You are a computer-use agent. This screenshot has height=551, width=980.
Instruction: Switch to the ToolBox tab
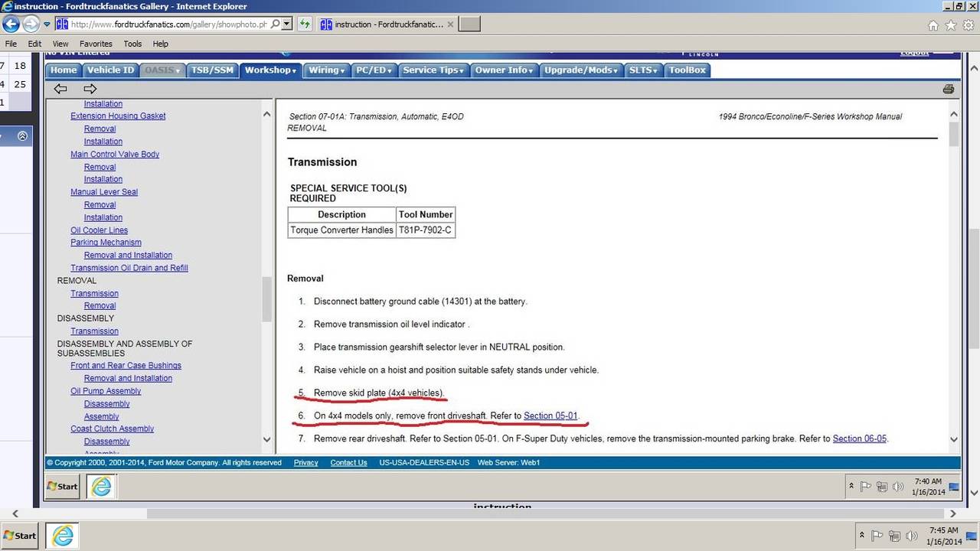(x=688, y=70)
